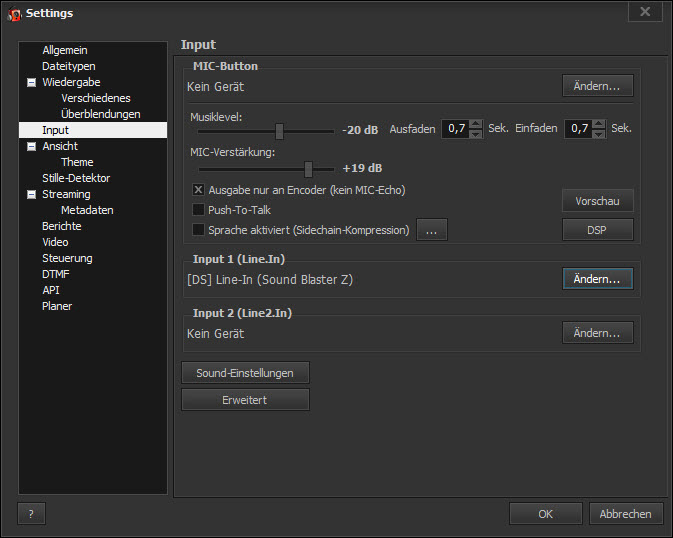Screen dimensions: 673x538
Task: Open the Allgemein settings page
Action: tap(65, 50)
